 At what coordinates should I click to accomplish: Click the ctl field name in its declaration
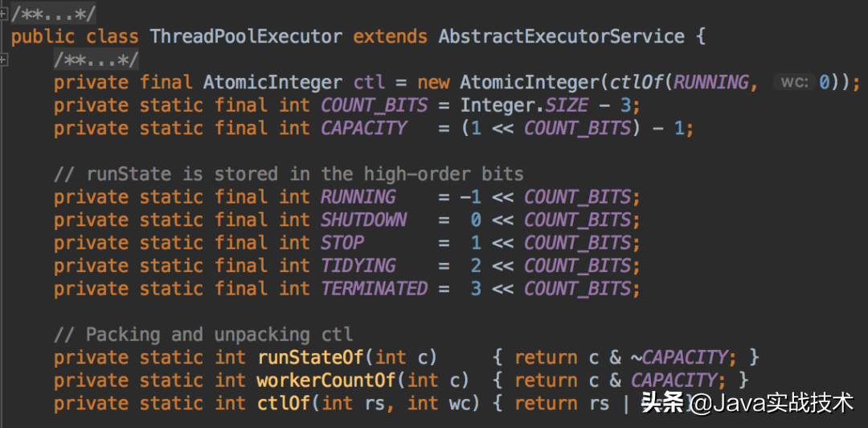click(369, 83)
